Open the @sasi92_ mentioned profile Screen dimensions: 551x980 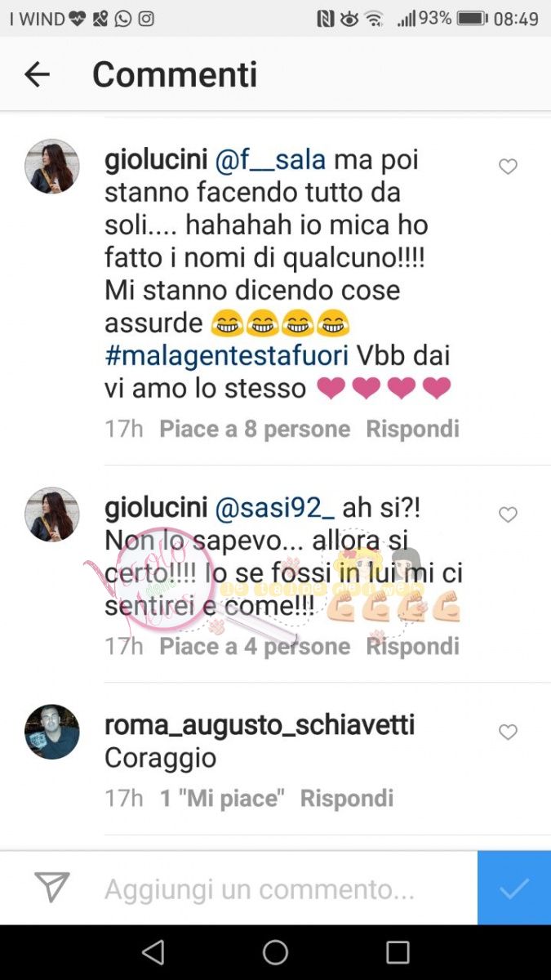(x=273, y=508)
